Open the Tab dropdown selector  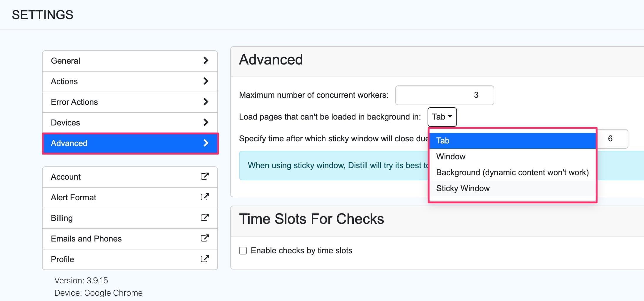click(x=442, y=117)
